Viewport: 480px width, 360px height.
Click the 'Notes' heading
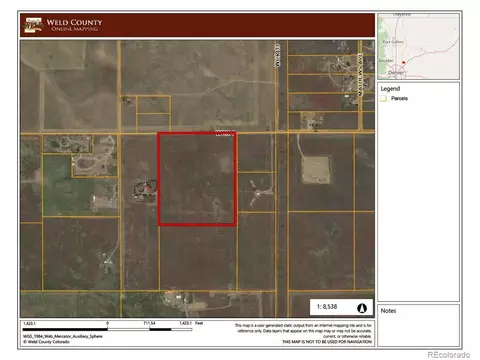tap(388, 311)
